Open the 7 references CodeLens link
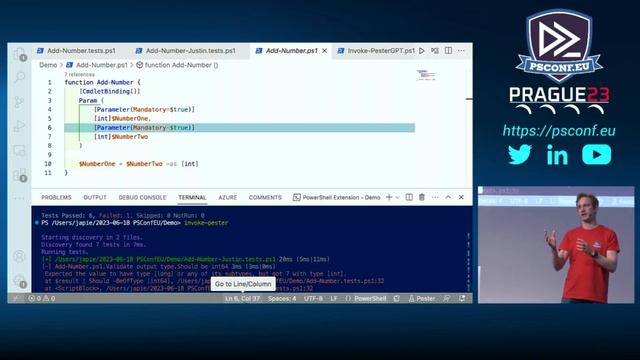Screen dimensions: 640x360 coord(79,75)
